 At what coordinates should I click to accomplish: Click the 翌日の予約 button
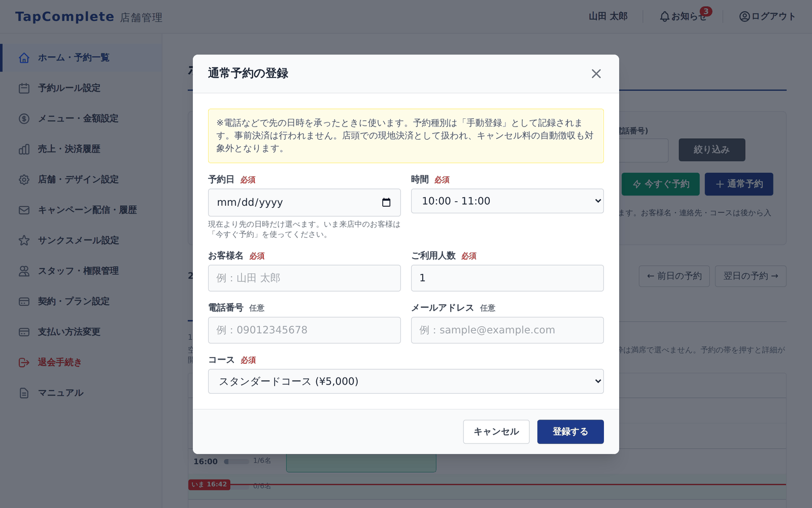(751, 276)
